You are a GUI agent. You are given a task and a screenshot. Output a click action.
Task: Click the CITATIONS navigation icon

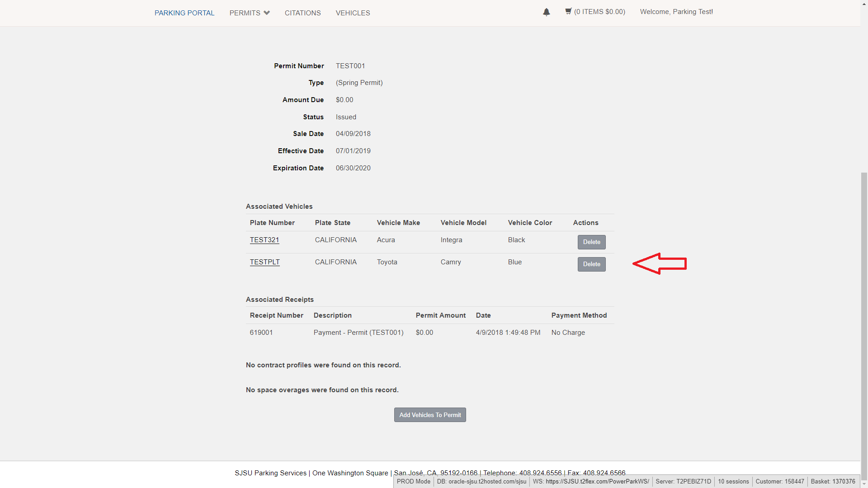click(303, 13)
